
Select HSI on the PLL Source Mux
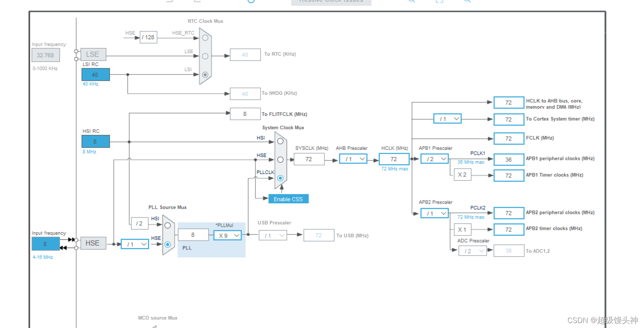(x=167, y=226)
